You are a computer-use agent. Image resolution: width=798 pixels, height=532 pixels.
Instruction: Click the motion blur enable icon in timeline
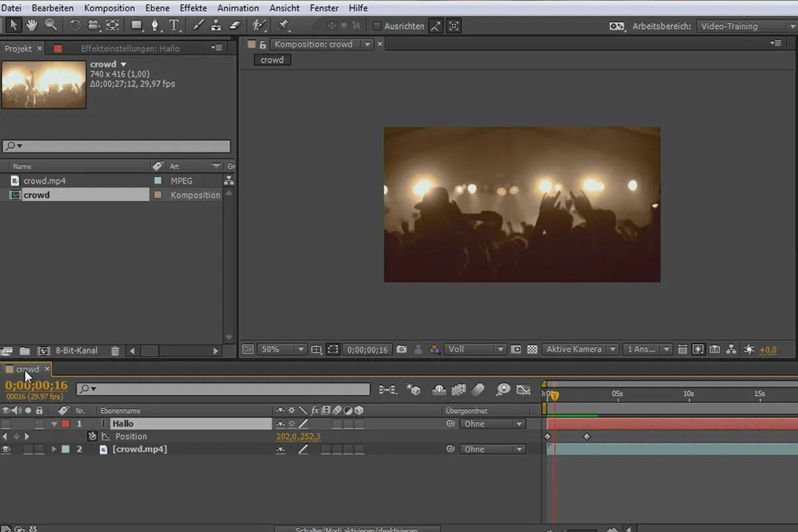(478, 389)
